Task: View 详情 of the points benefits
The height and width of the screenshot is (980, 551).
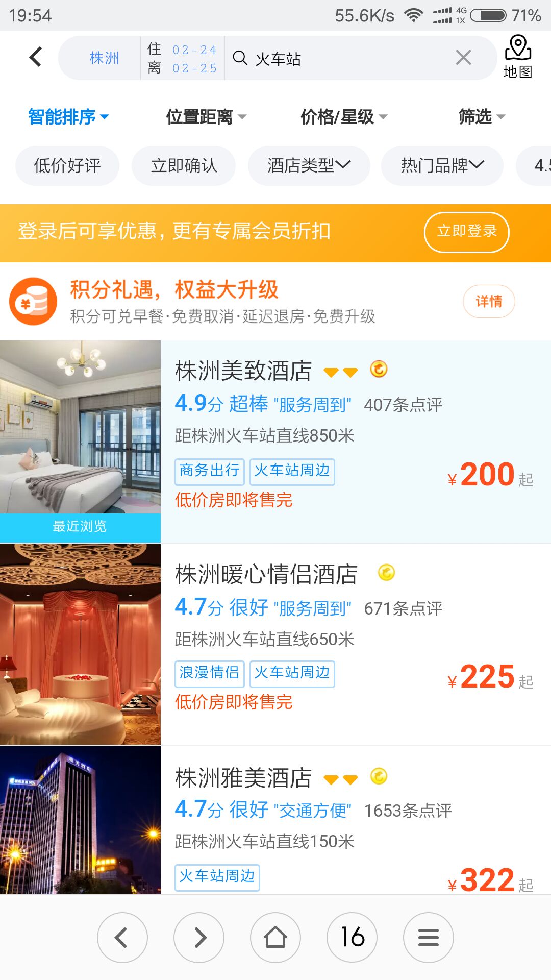Action: pyautogui.click(x=489, y=301)
